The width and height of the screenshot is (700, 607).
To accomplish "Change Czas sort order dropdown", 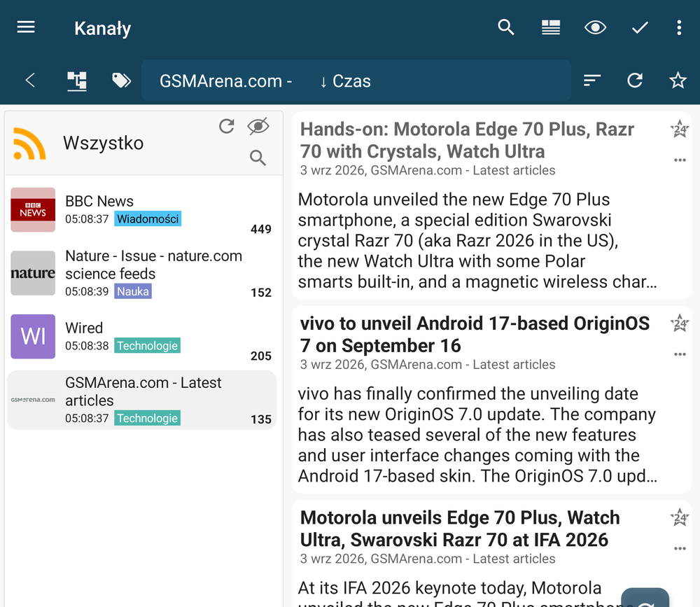I will pos(345,81).
